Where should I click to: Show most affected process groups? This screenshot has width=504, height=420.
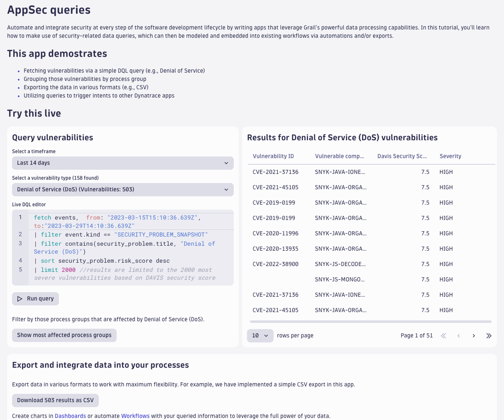click(x=64, y=335)
